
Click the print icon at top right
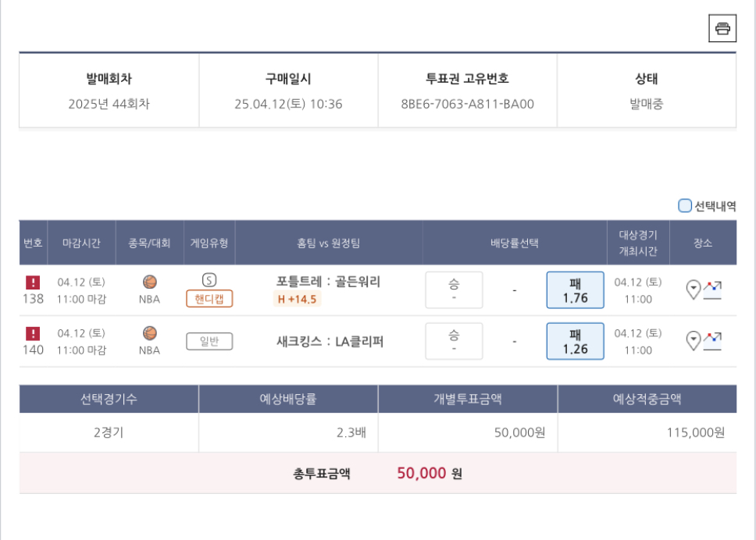click(722, 29)
